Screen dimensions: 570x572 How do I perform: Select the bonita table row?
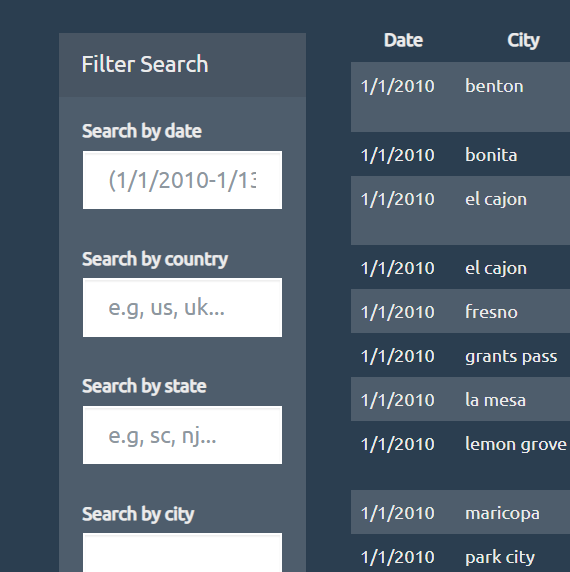point(460,154)
